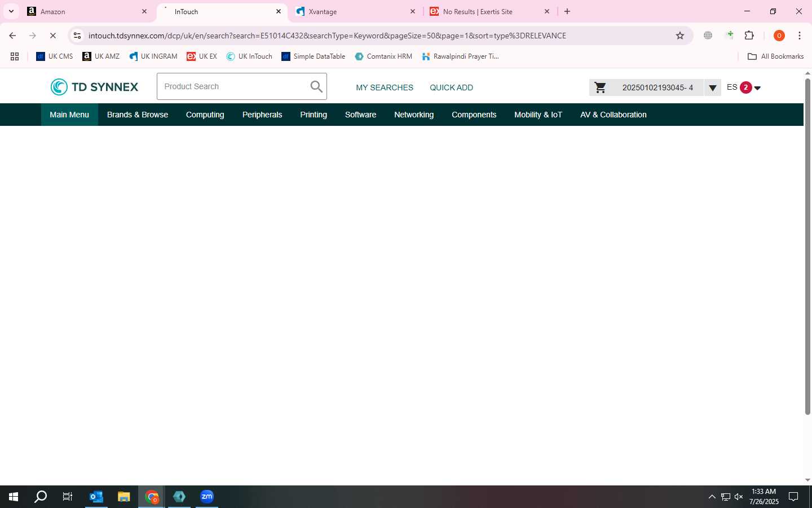This screenshot has height=508, width=812.
Task: Click the TD SYNNEX logo
Action: tap(94, 87)
